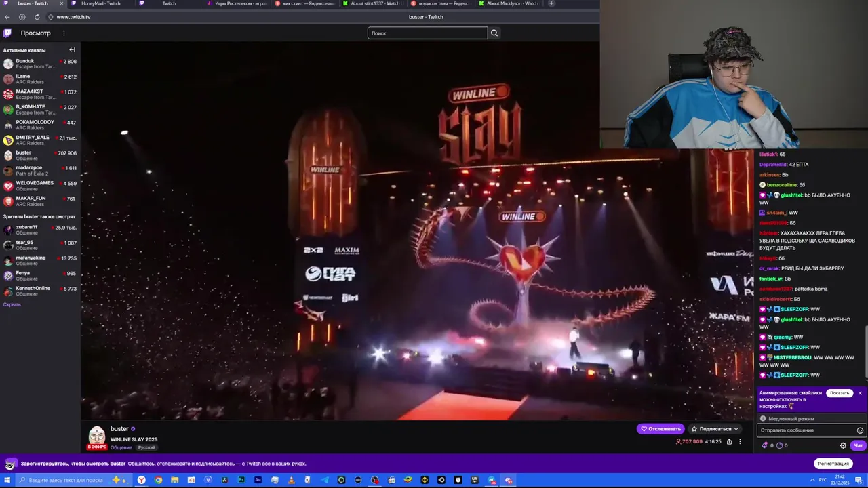Open mafanyaking channel in sidebar
This screenshot has width=868, height=488.
[40, 260]
